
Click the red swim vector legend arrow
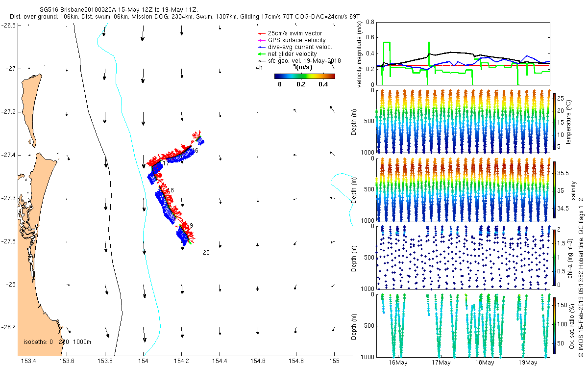(x=260, y=33)
